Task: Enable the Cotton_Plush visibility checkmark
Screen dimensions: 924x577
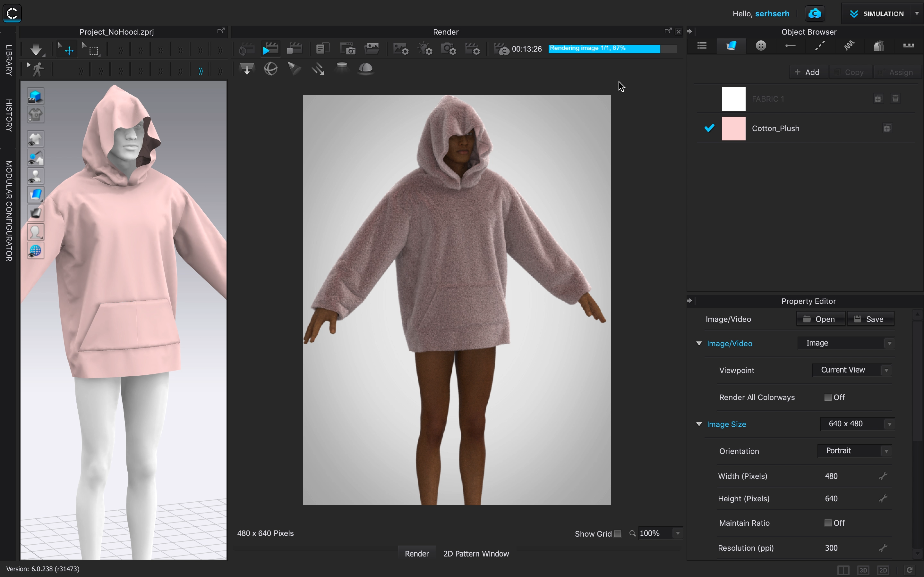Action: (709, 128)
